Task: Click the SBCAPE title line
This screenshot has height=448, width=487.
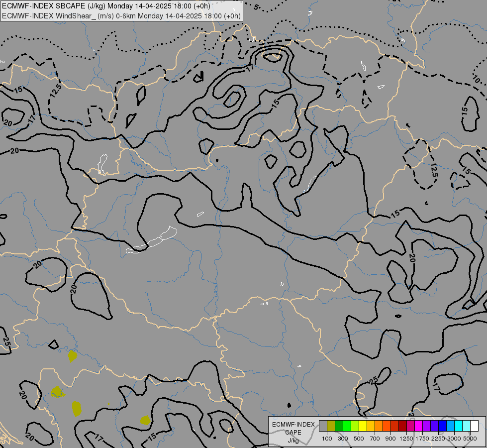Action: click(106, 6)
